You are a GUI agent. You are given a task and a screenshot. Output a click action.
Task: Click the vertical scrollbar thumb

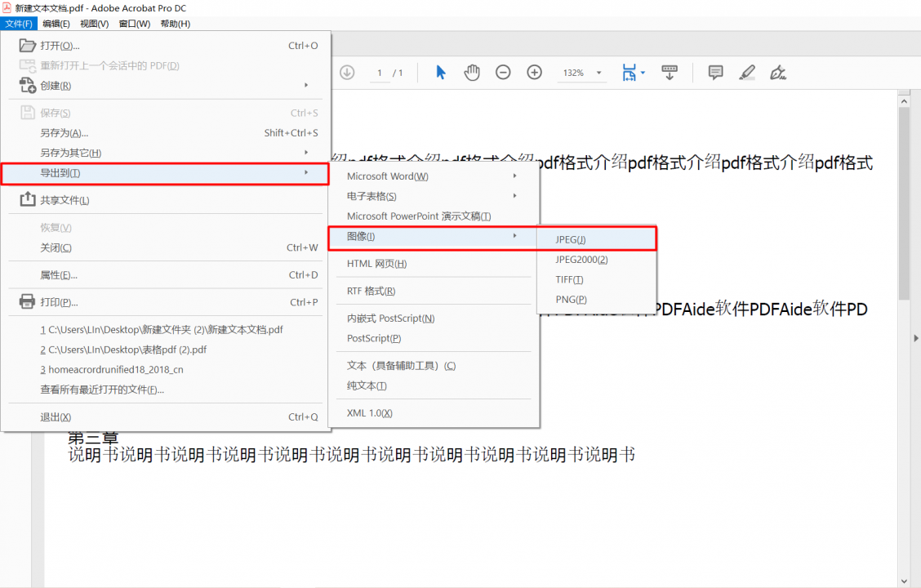point(904,204)
